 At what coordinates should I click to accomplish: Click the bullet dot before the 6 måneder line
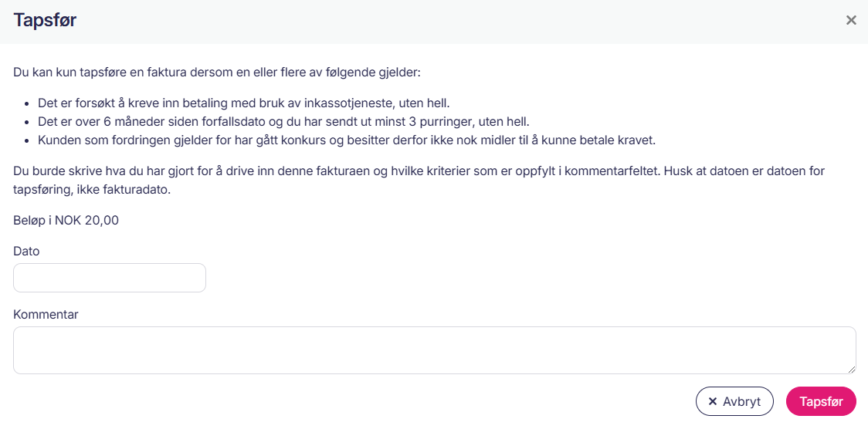pyautogui.click(x=28, y=122)
